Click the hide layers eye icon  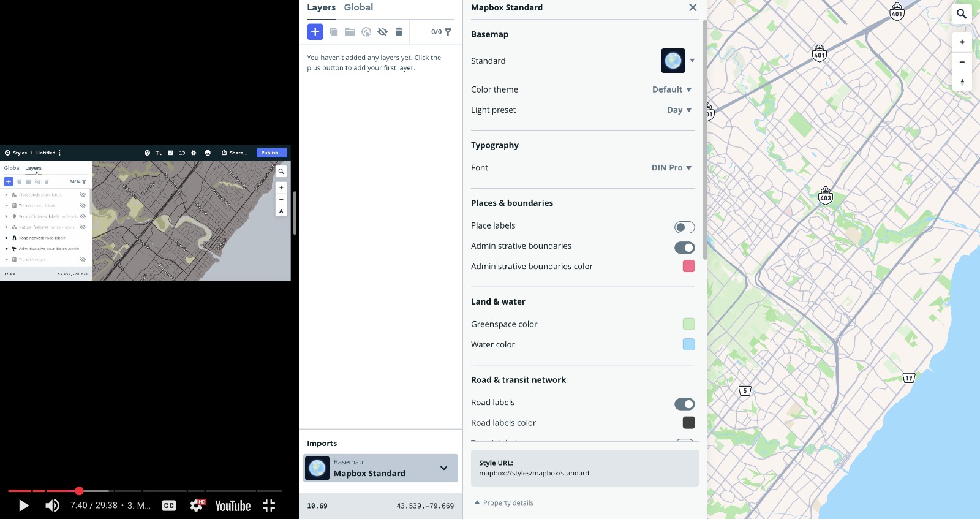click(383, 32)
